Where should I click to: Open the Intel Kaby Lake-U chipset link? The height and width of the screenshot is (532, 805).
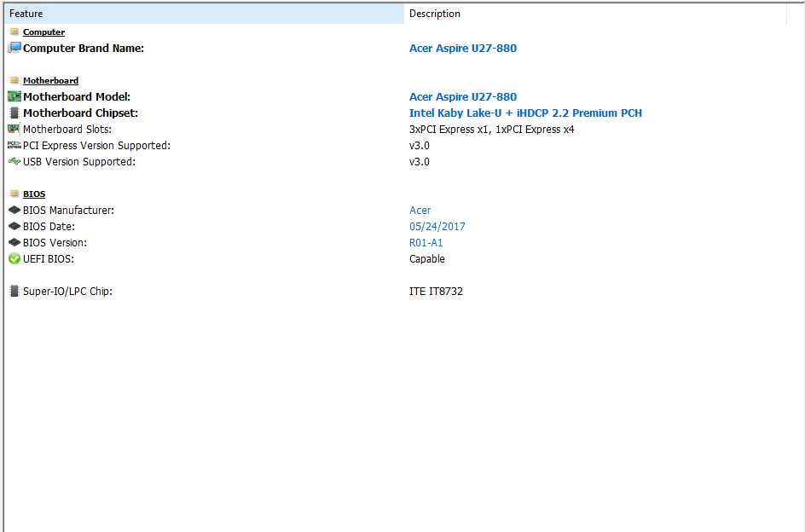pos(525,113)
